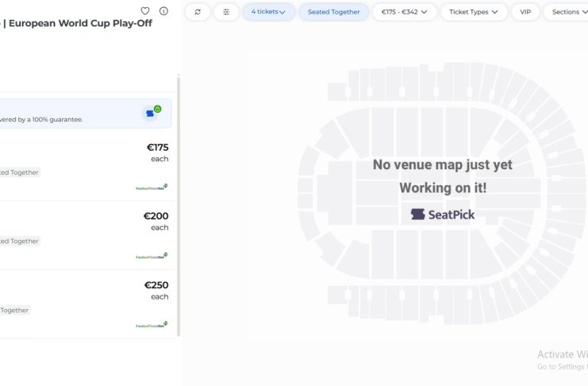This screenshot has height=386, width=588.
Task: Click the heart favorite icon
Action: (145, 11)
